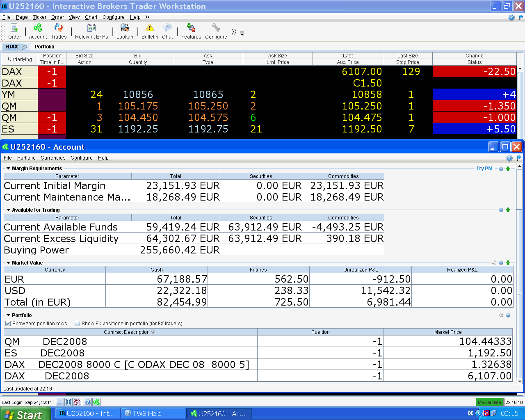The image size is (525, 420).
Task: Toggle Show zero position rows checkbox
Action: (8, 324)
